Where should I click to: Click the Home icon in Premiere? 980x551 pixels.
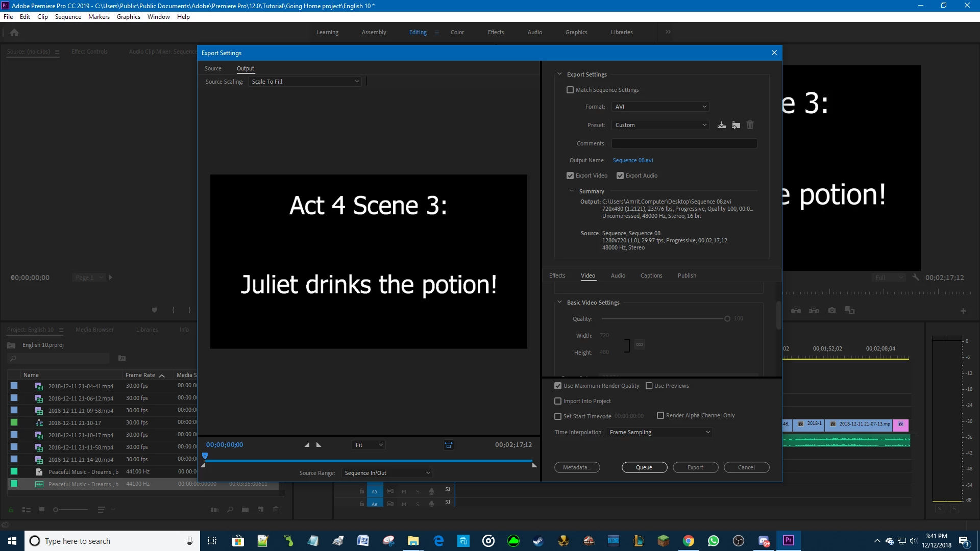pyautogui.click(x=14, y=32)
